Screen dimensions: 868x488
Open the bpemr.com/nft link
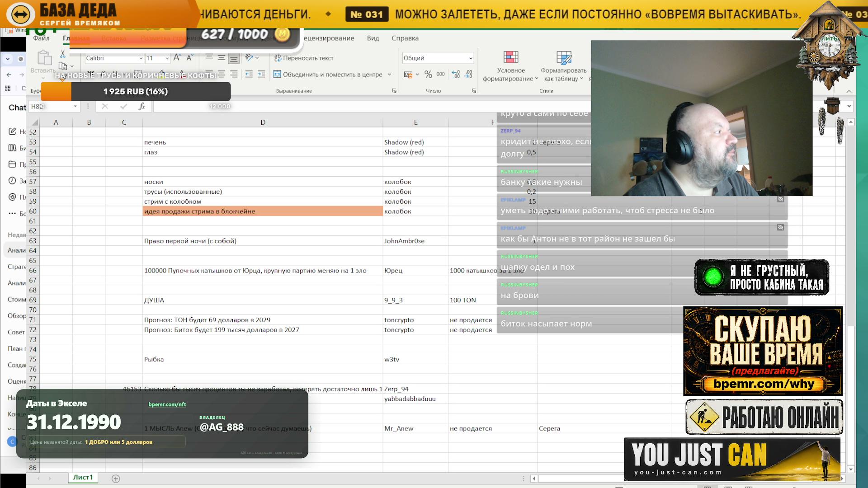(167, 404)
